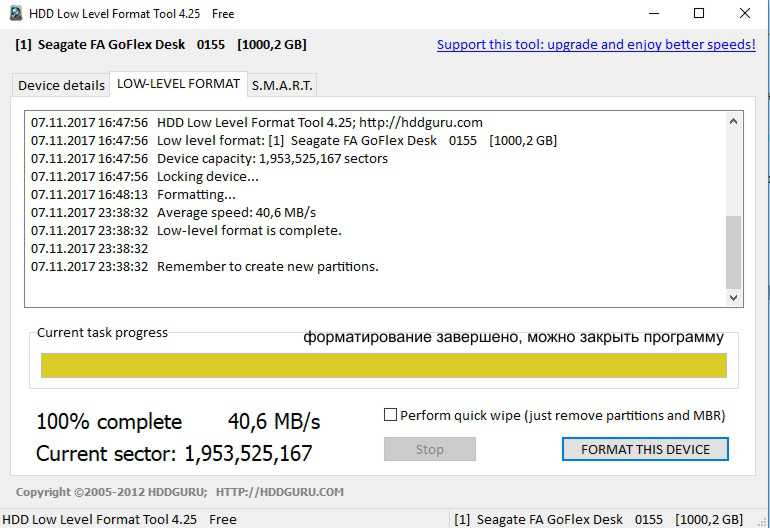Viewport: 770px width, 528px height.
Task: Close the HDD Low Level Format Tool window
Action: coord(744,13)
